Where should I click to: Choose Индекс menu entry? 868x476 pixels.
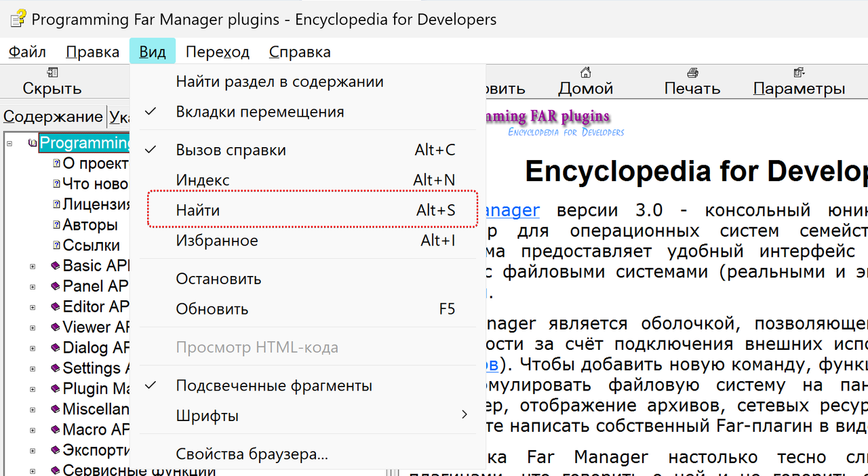[x=308, y=180]
